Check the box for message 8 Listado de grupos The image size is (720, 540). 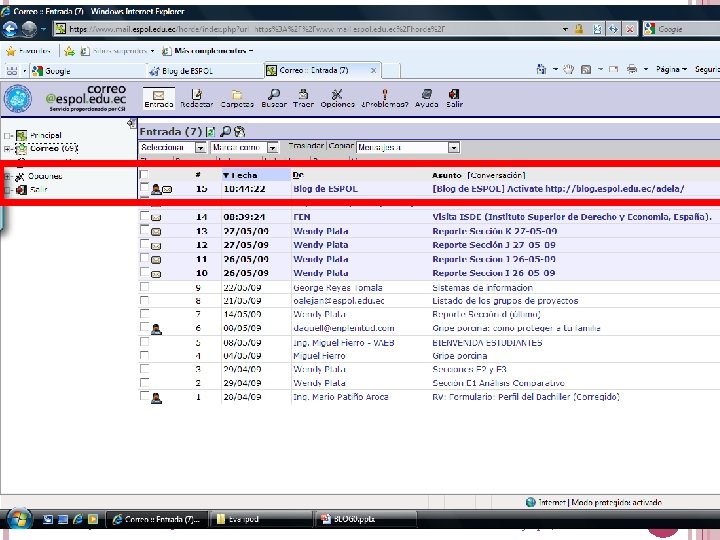point(144,300)
